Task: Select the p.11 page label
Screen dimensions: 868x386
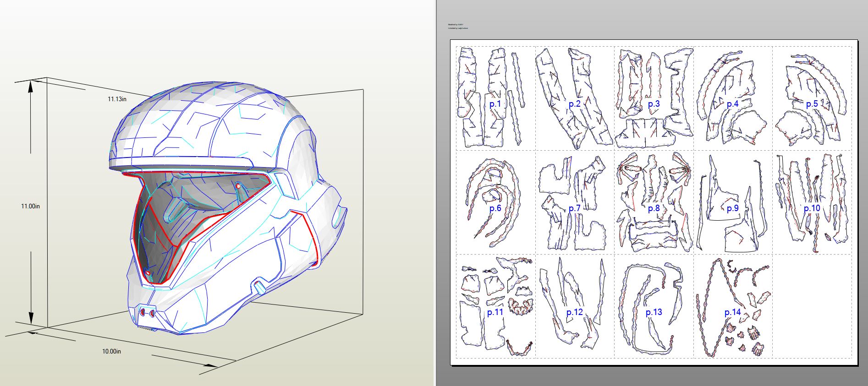Action: [x=495, y=312]
